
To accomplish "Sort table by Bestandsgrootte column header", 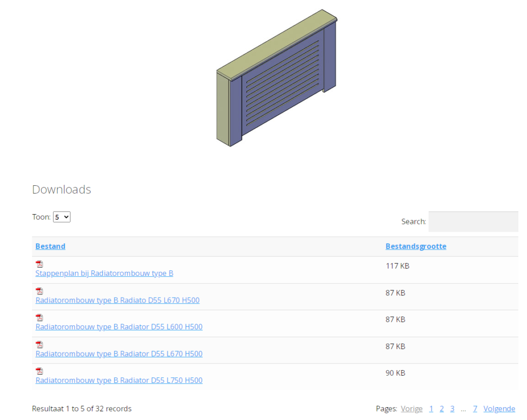I will [x=416, y=247].
